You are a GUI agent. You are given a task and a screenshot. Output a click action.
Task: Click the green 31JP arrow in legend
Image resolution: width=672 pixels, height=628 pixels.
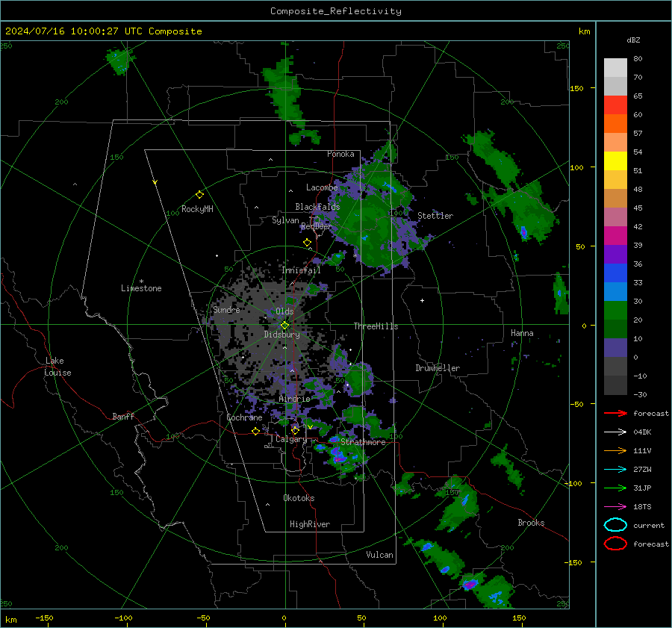pyautogui.click(x=615, y=488)
